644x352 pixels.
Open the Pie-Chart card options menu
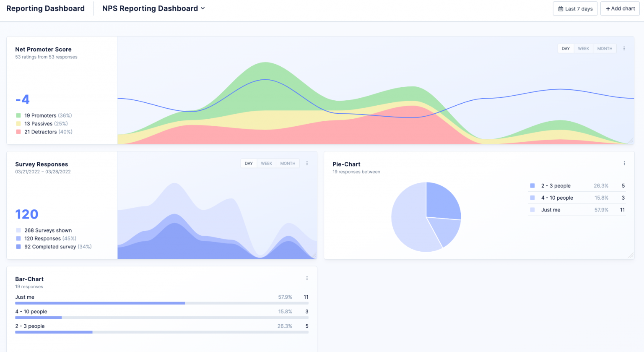[x=624, y=164]
